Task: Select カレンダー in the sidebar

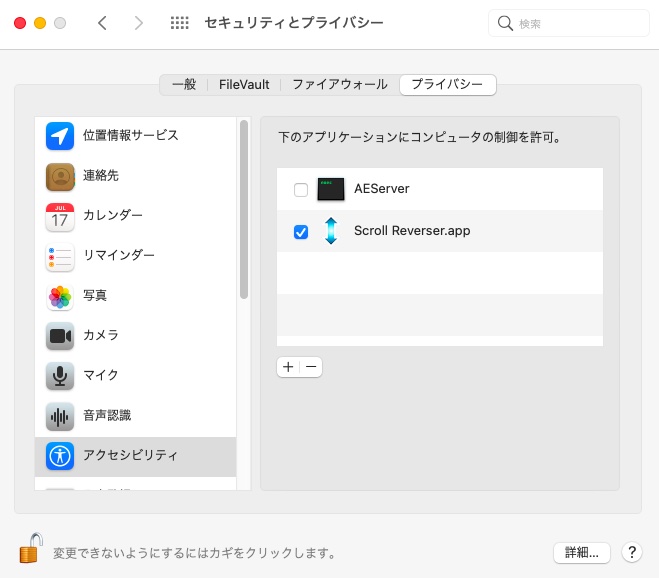Action: tap(135, 217)
